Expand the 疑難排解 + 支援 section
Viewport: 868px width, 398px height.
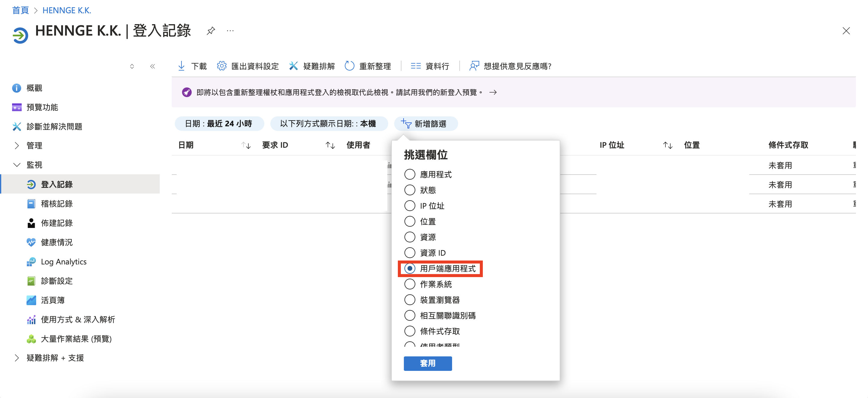point(17,358)
